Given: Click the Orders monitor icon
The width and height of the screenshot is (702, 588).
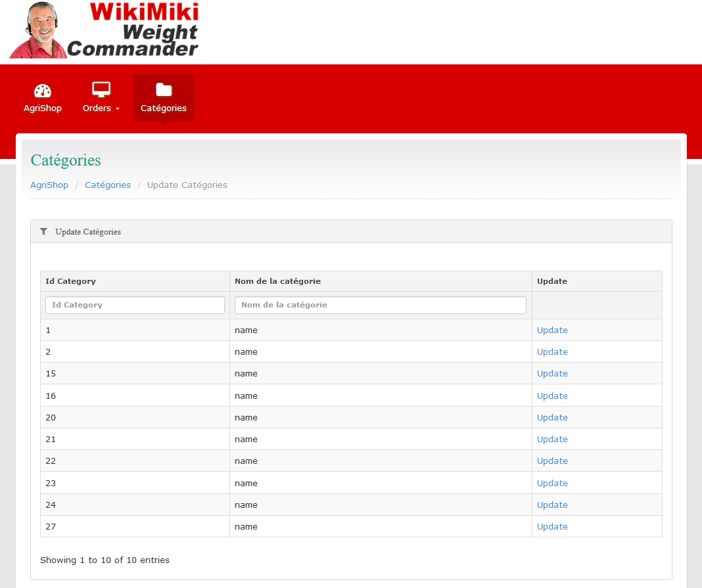Looking at the screenshot, I should [101, 89].
